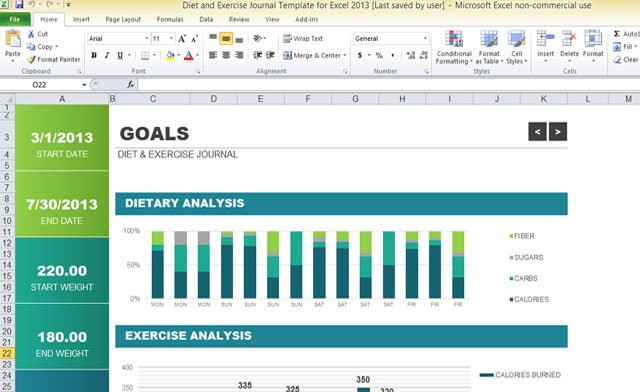640x392 pixels.
Task: Click the Cell Styles icon
Action: tap(516, 39)
